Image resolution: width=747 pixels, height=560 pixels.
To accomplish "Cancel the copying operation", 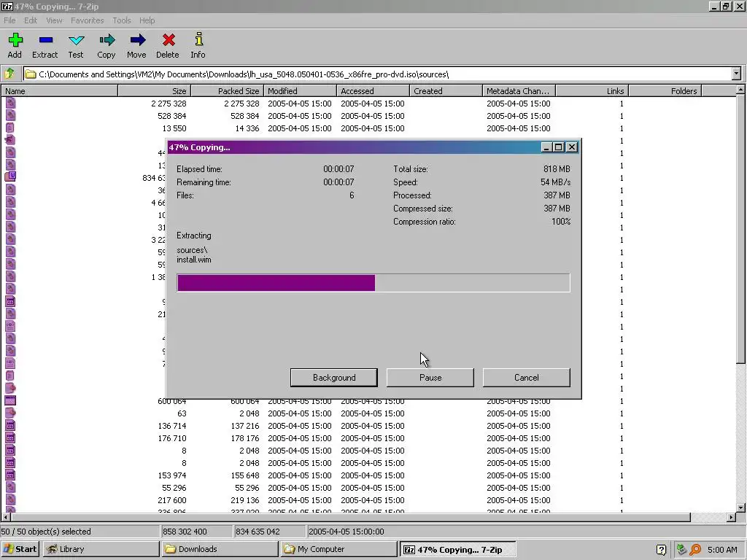I will [527, 378].
